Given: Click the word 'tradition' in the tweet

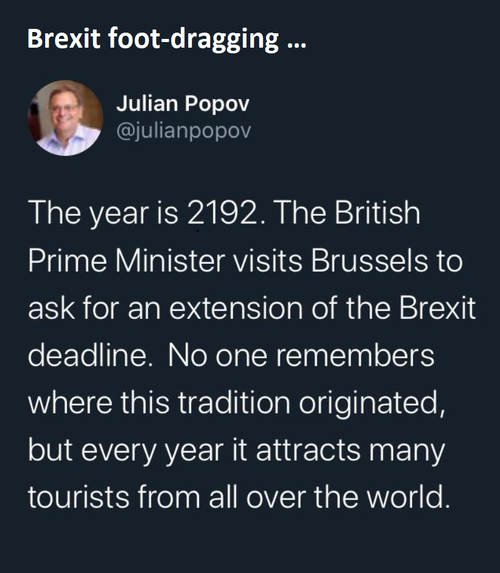Looking at the screenshot, I should click(234, 402).
